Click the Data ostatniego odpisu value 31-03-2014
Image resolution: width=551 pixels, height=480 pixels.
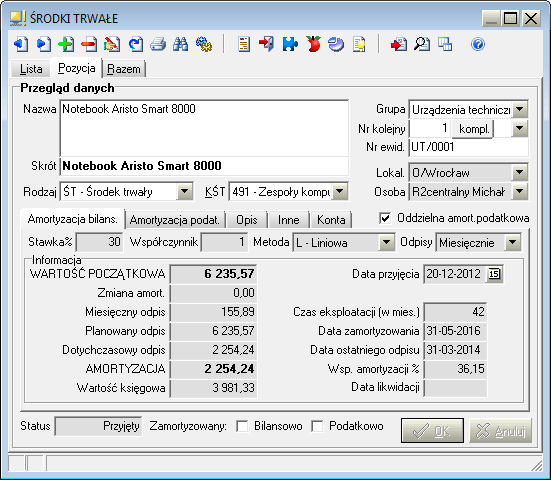tap(455, 350)
